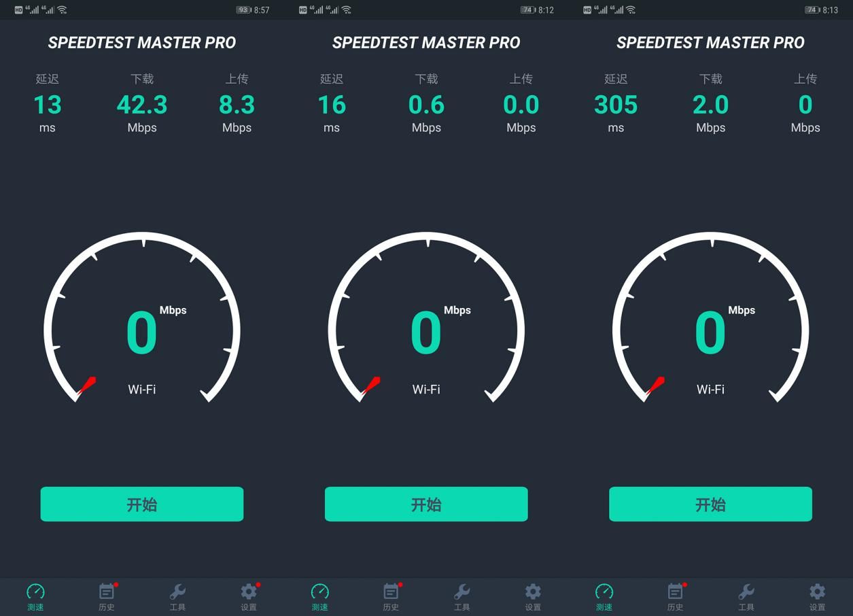This screenshot has width=853, height=616.
Task: Click the 8.3 Mbps upload value
Action: [237, 105]
